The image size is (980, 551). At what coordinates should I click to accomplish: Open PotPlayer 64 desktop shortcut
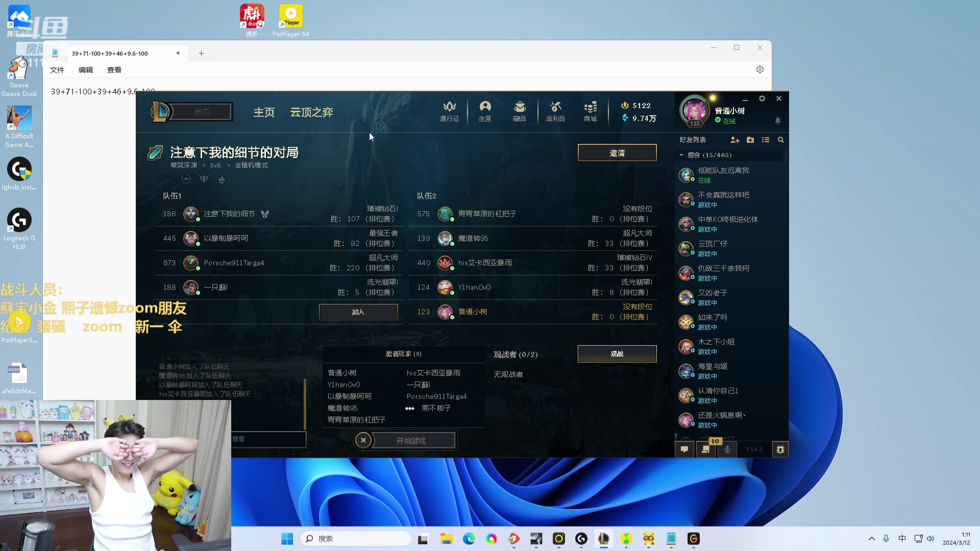pos(291,20)
